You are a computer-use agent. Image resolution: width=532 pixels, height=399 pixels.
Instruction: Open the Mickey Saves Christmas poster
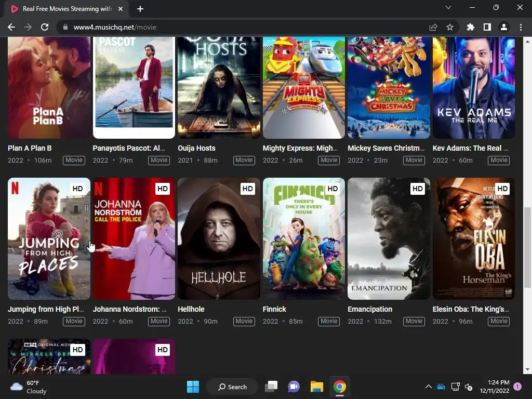click(x=389, y=87)
